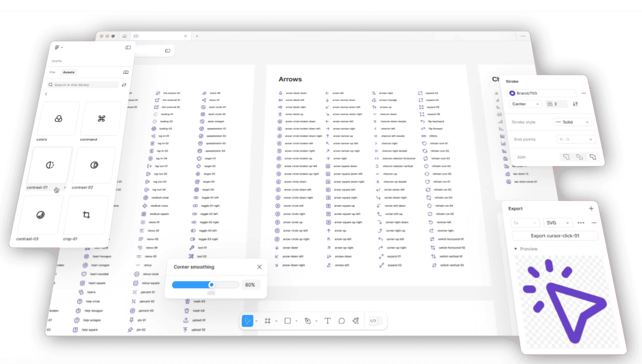
Task: Choose miter join option
Action: point(566,157)
